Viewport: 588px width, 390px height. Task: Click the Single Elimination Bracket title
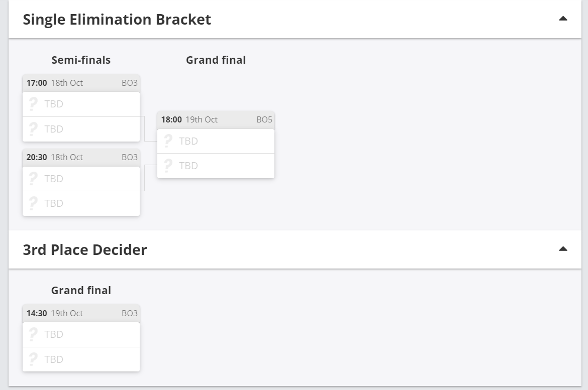(x=117, y=20)
